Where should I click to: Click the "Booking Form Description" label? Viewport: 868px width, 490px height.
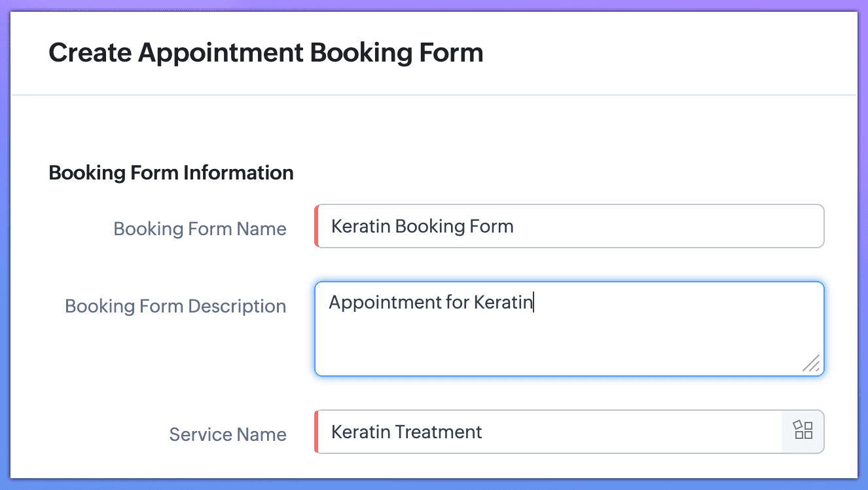pyautogui.click(x=175, y=306)
